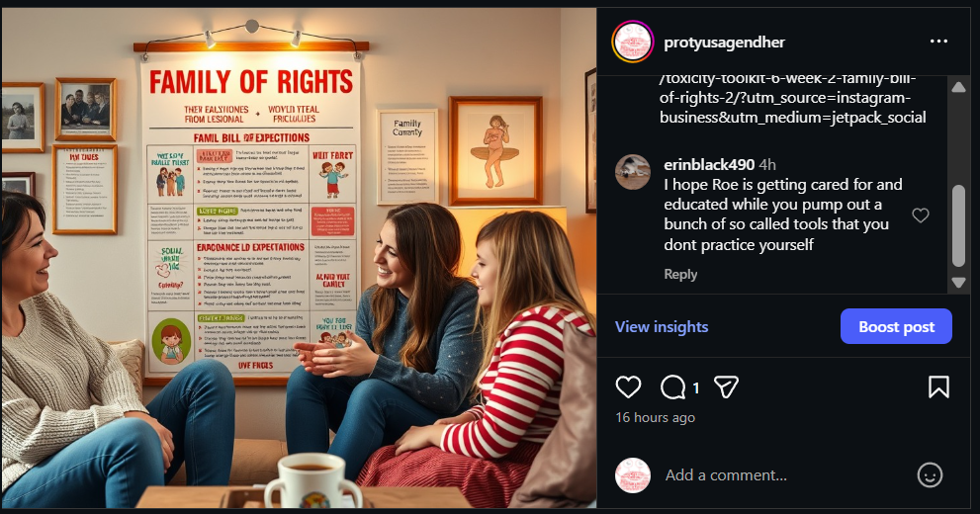Open erinblack490's profile picture
980x514 pixels.
[633, 172]
